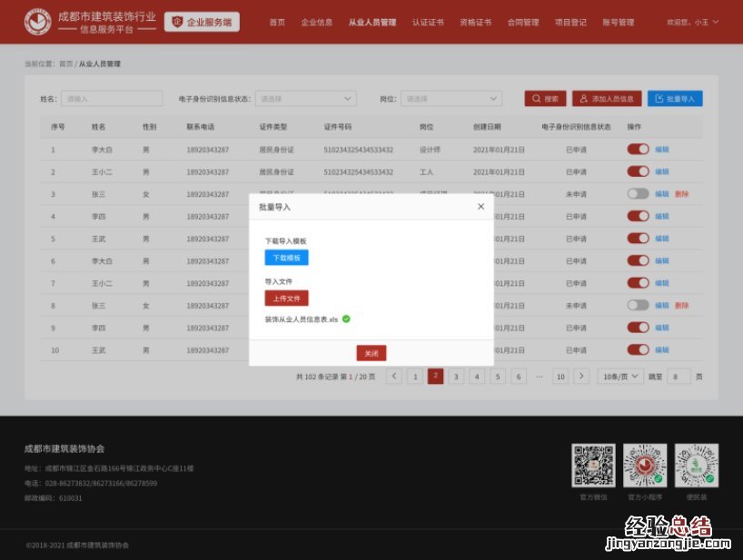743x560 pixels.
Task: Click the red 搜索 button
Action: click(545, 98)
